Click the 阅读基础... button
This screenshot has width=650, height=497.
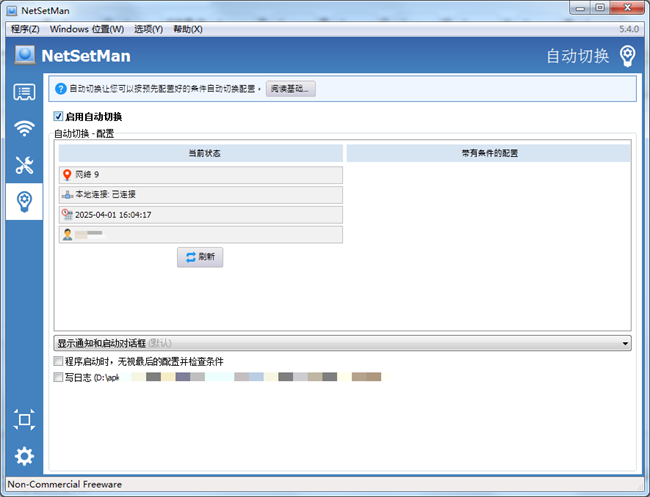tap(291, 89)
